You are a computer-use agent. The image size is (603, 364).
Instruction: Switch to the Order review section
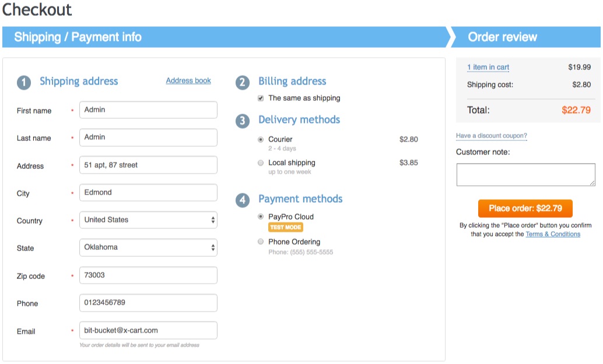pos(503,37)
